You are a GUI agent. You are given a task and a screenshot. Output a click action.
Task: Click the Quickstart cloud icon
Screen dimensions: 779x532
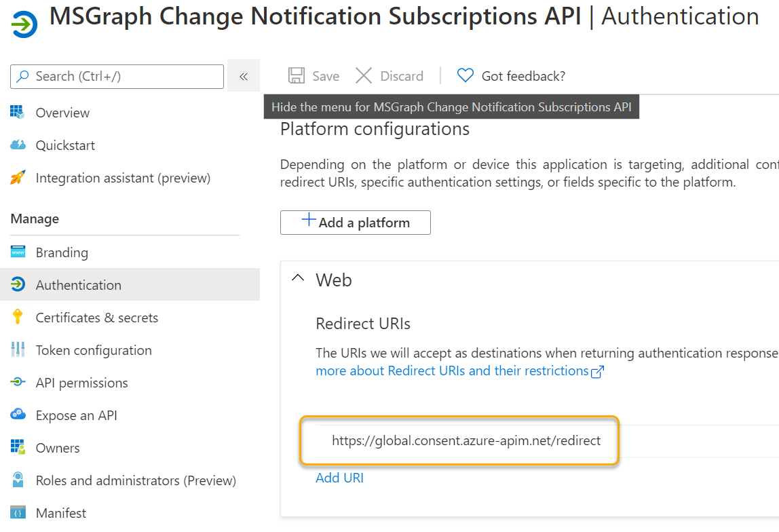click(18, 145)
